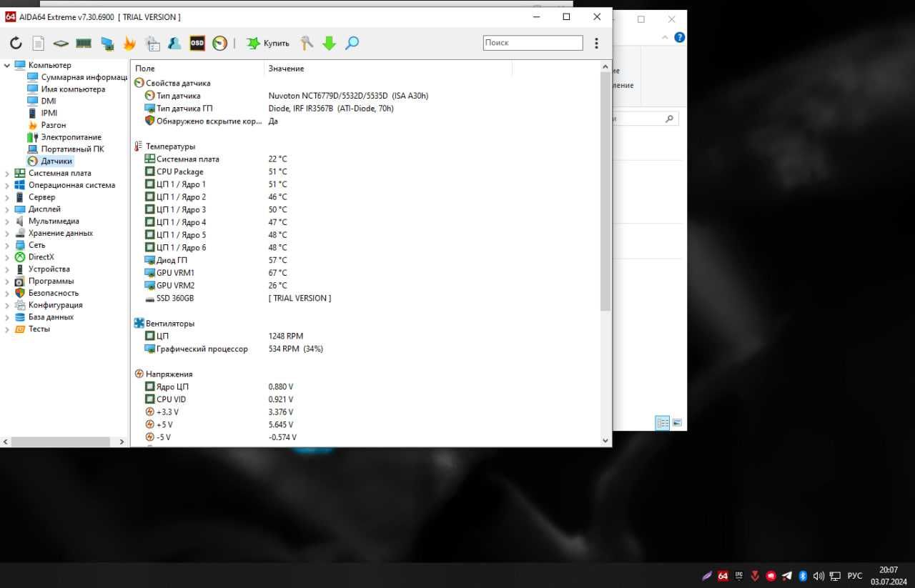Click the Системная плата 22 °C row
The height and width of the screenshot is (588, 915).
(365, 159)
